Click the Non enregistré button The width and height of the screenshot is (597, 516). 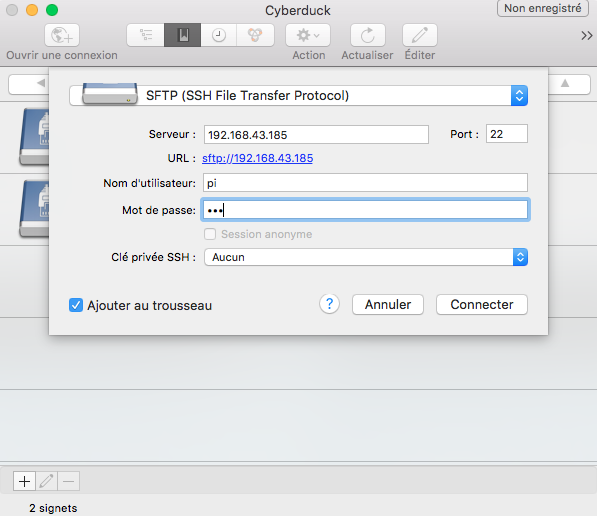[543, 8]
